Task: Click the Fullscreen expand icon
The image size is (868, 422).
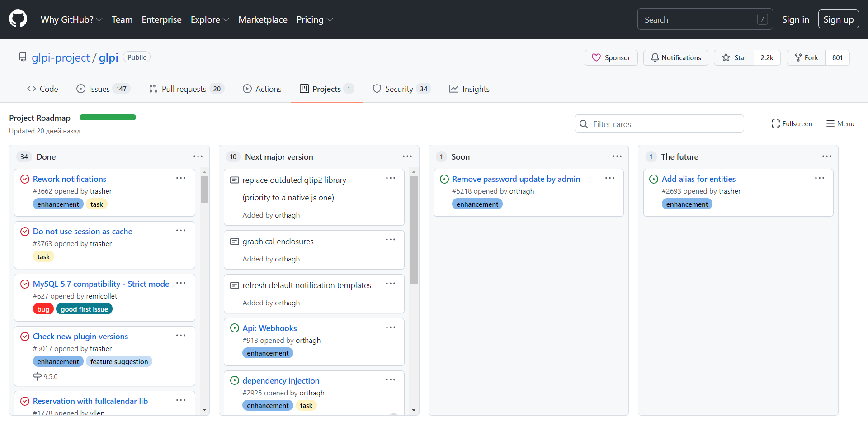Action: 776,123
